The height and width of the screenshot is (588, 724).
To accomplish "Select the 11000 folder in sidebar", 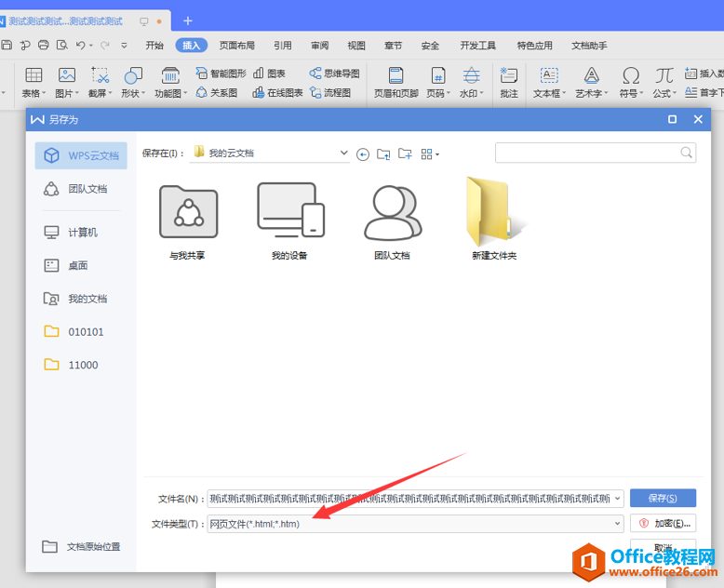I will pos(81,365).
